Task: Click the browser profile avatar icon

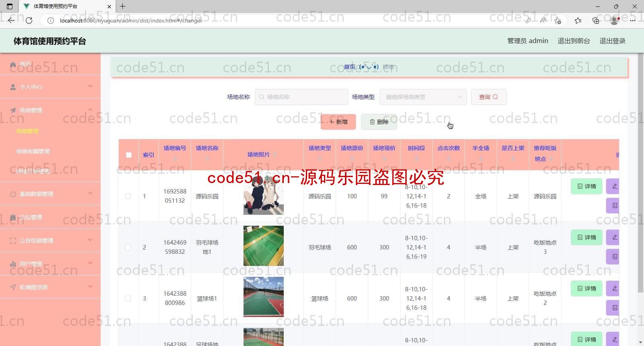Action: click(x=615, y=21)
